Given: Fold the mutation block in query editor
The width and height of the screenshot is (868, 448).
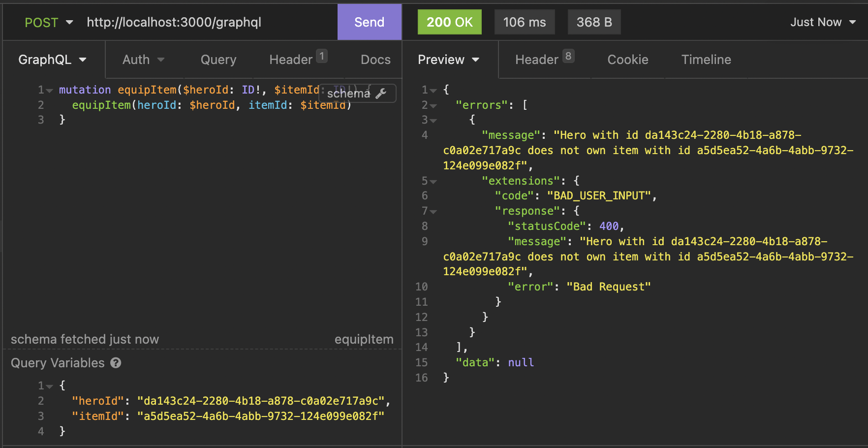Looking at the screenshot, I should point(49,90).
